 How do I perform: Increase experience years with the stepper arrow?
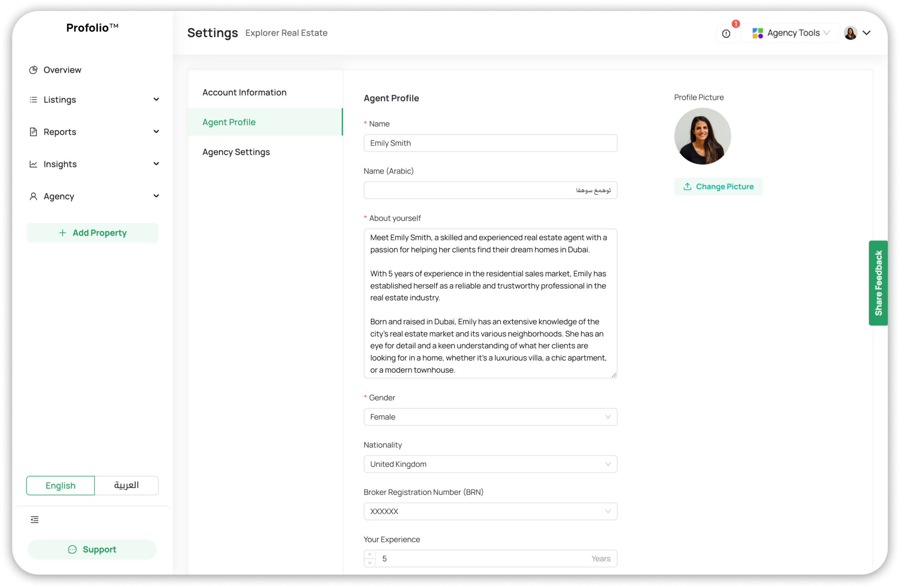(x=370, y=554)
